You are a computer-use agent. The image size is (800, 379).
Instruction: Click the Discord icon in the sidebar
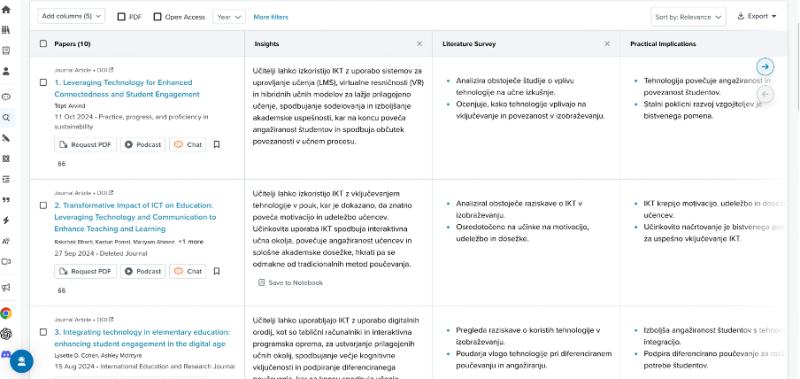(x=6, y=353)
